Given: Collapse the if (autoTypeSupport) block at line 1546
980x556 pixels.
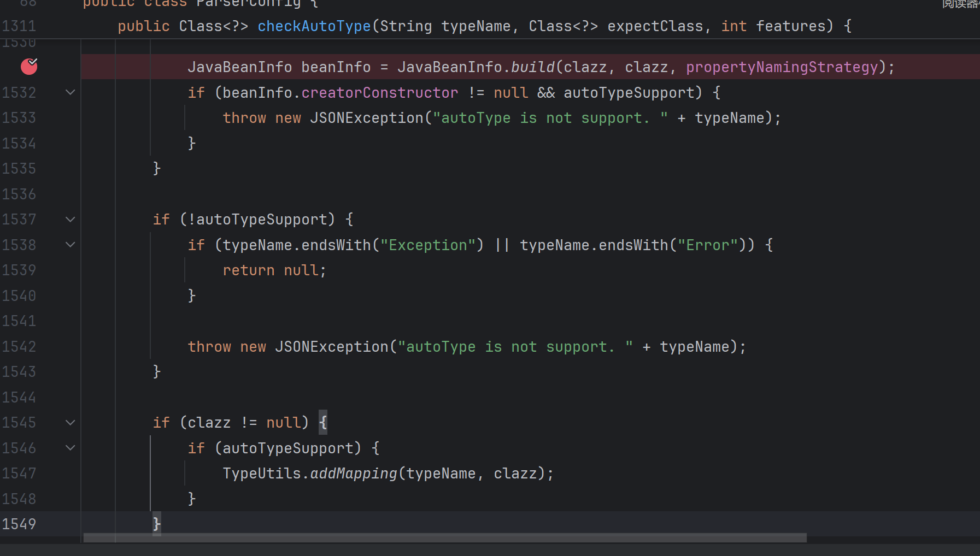Looking at the screenshot, I should (71, 448).
